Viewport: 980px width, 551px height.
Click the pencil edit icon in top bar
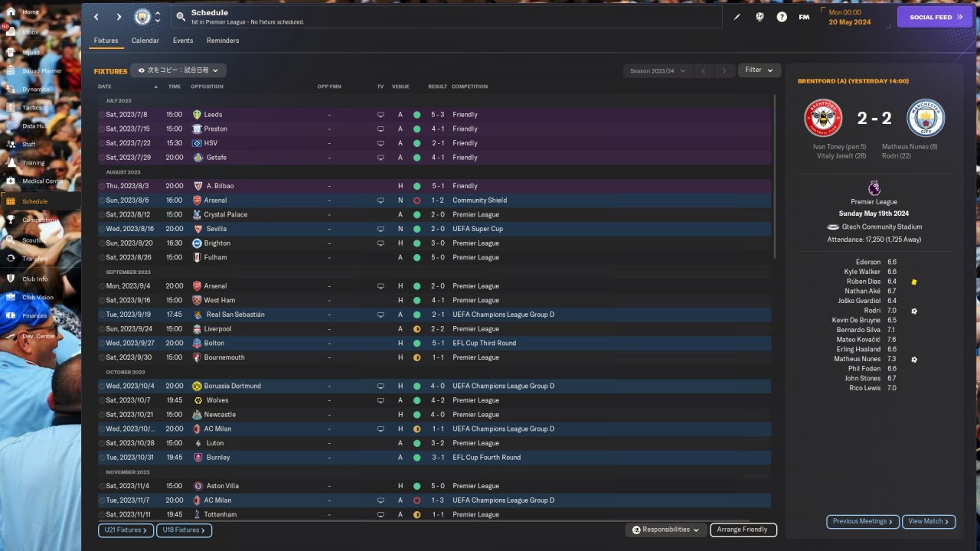(x=737, y=17)
